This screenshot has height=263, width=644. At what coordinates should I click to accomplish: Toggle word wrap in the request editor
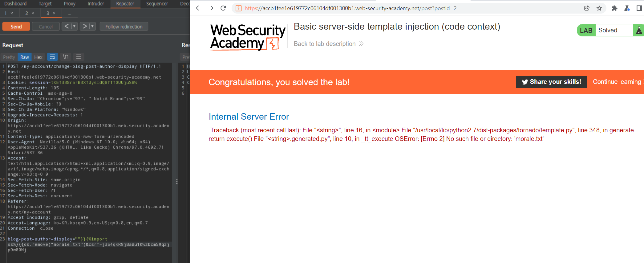pos(52,57)
